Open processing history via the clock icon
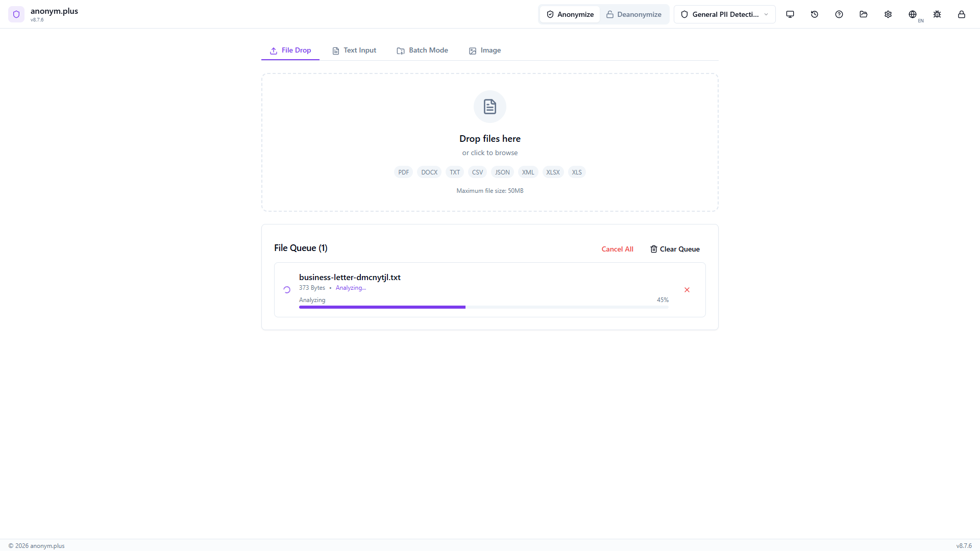980x551 pixels. tap(815, 14)
